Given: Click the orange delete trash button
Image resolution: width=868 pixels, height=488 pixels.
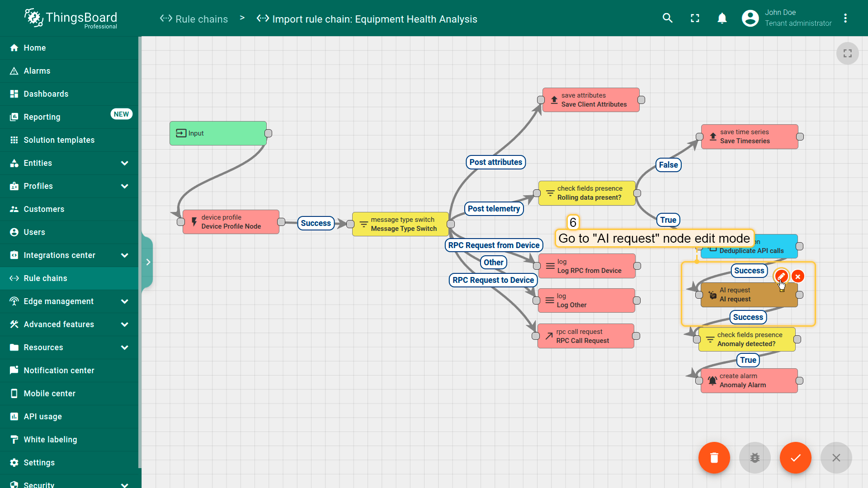Looking at the screenshot, I should pyautogui.click(x=714, y=458).
